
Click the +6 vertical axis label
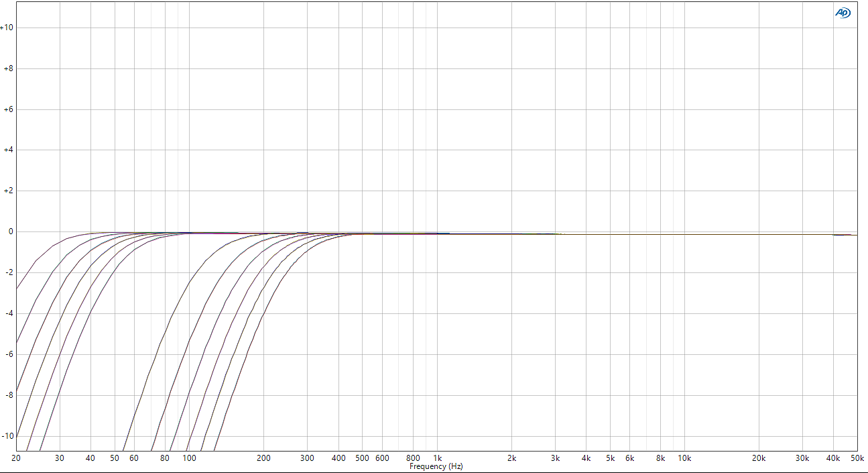pos(9,109)
